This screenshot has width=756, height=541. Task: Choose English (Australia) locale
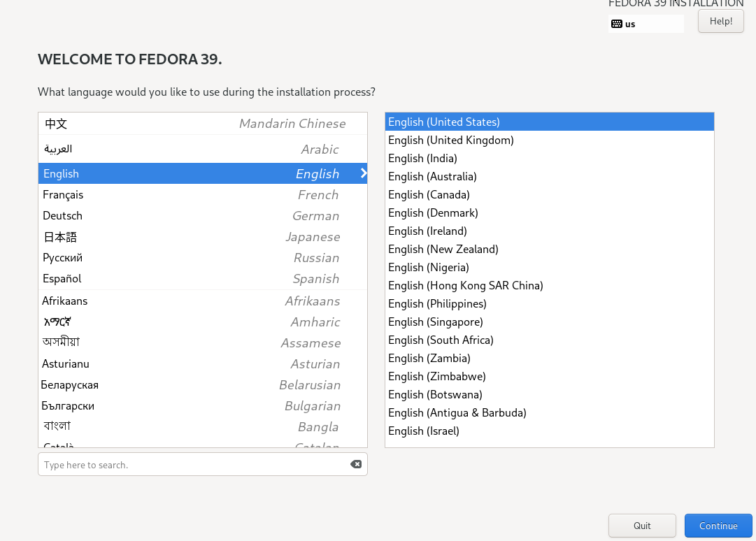point(432,176)
